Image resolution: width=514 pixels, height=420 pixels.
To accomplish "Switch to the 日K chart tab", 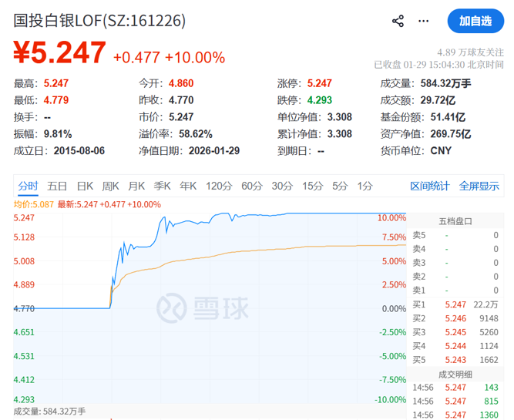I will pyautogui.click(x=84, y=186).
